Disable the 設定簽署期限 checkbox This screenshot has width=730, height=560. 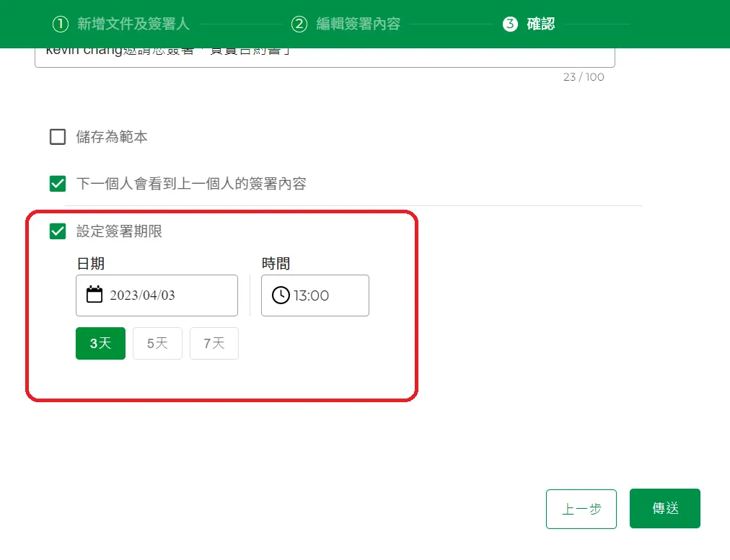pyautogui.click(x=58, y=231)
